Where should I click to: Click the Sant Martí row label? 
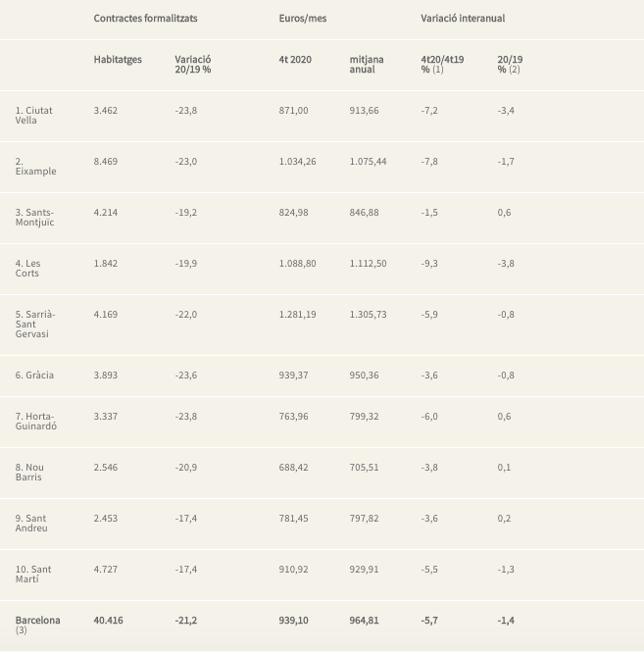coord(33,575)
